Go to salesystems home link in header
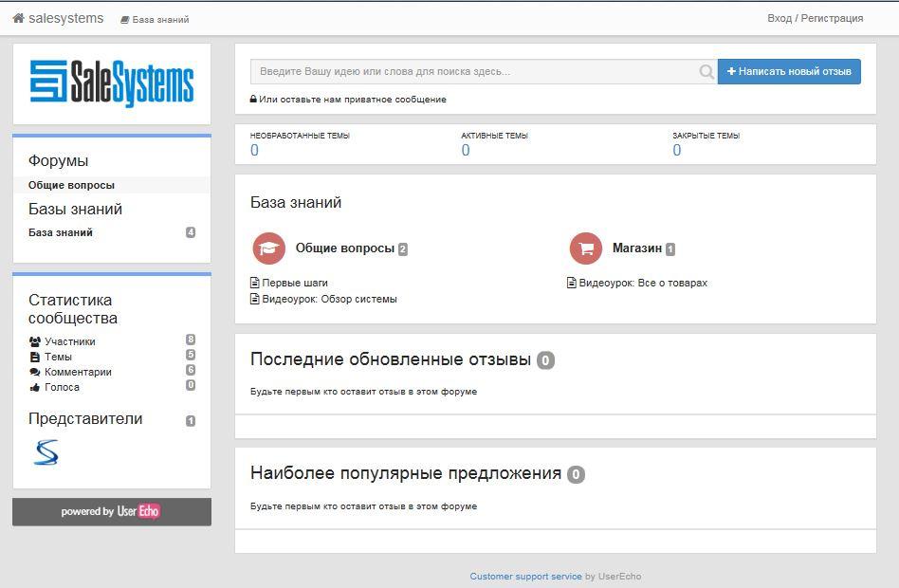 (59, 18)
